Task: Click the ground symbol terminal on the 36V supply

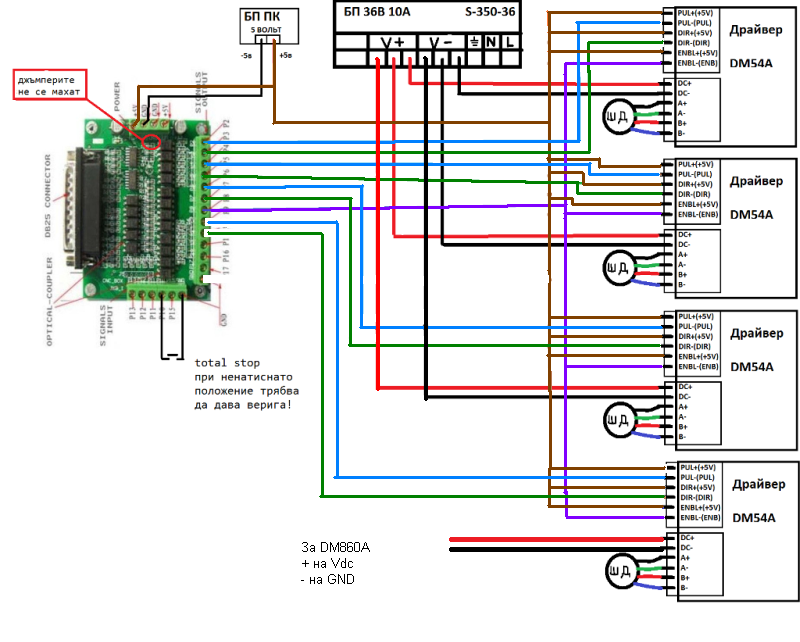Action: pyautogui.click(x=474, y=43)
